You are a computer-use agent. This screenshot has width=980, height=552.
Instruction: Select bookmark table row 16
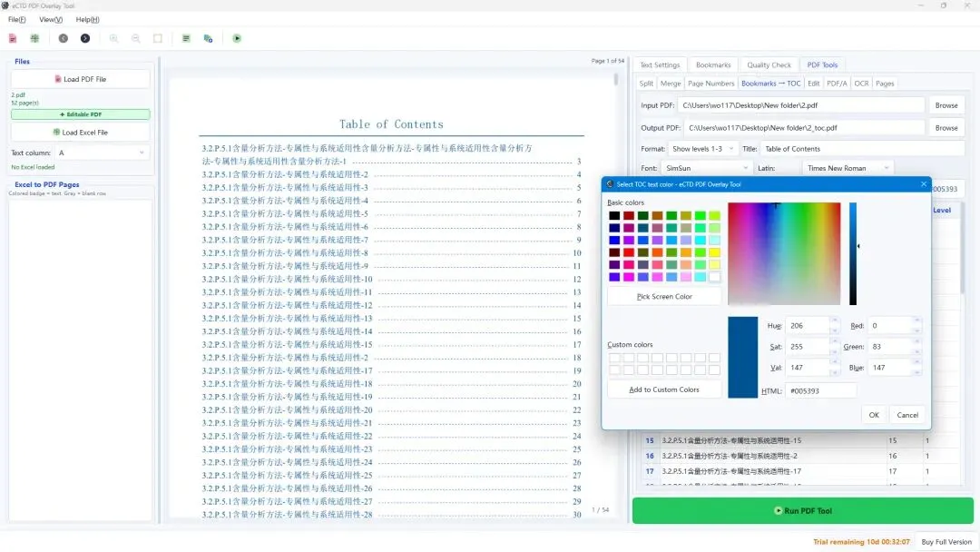click(799, 457)
